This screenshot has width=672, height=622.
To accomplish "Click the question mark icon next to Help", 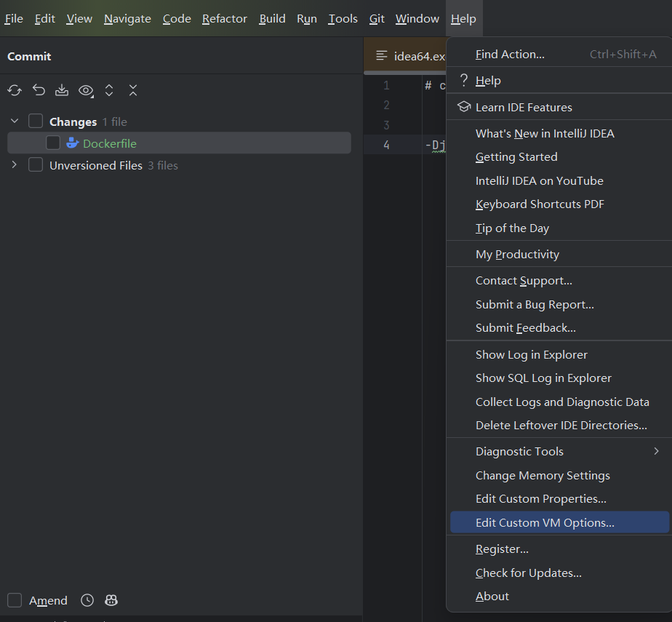I will coord(464,80).
